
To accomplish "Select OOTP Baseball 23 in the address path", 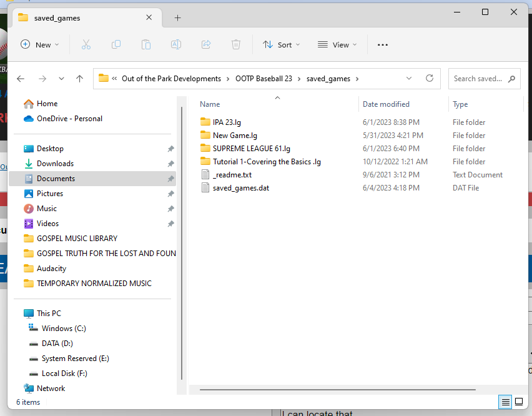I will pyautogui.click(x=265, y=79).
